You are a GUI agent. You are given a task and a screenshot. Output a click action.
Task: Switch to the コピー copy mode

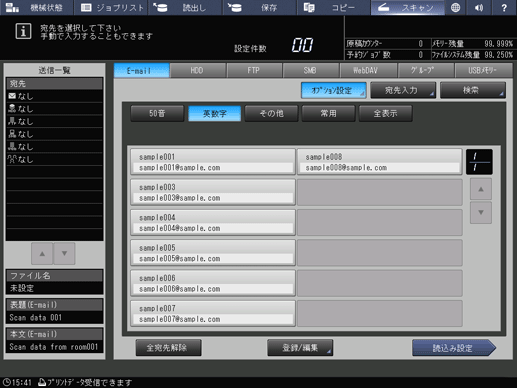(x=333, y=7)
